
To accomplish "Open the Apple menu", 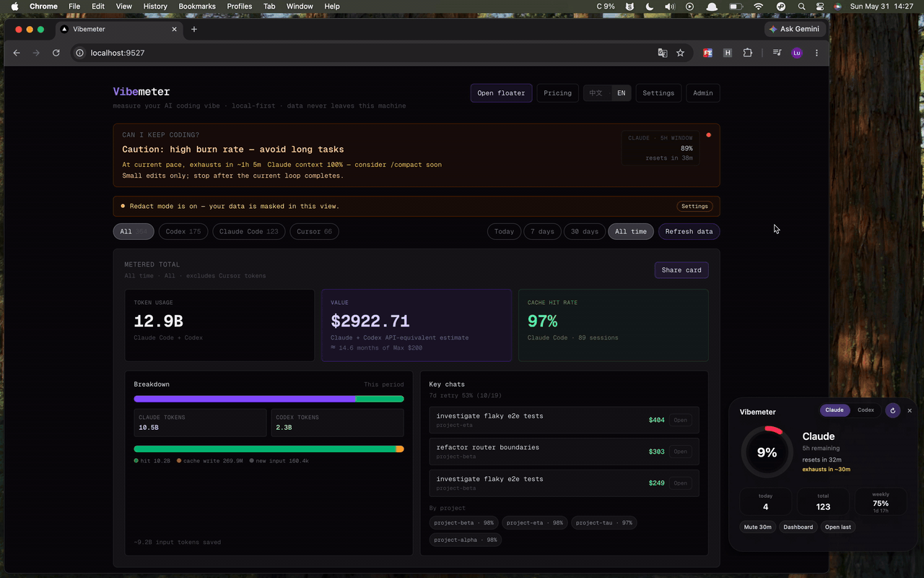I will [x=14, y=7].
